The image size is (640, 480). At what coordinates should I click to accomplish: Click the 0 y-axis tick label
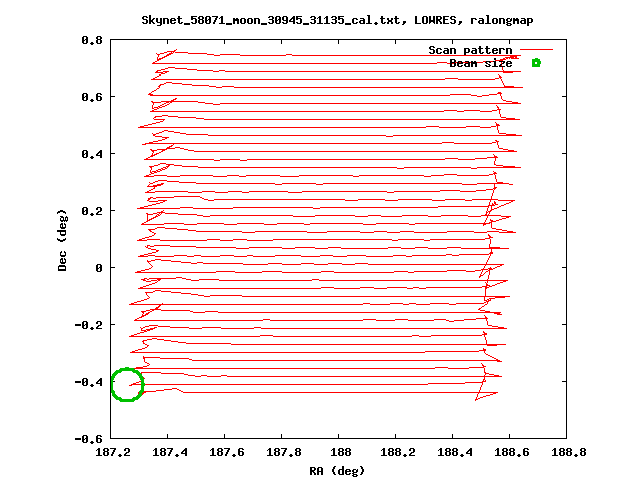(99, 268)
